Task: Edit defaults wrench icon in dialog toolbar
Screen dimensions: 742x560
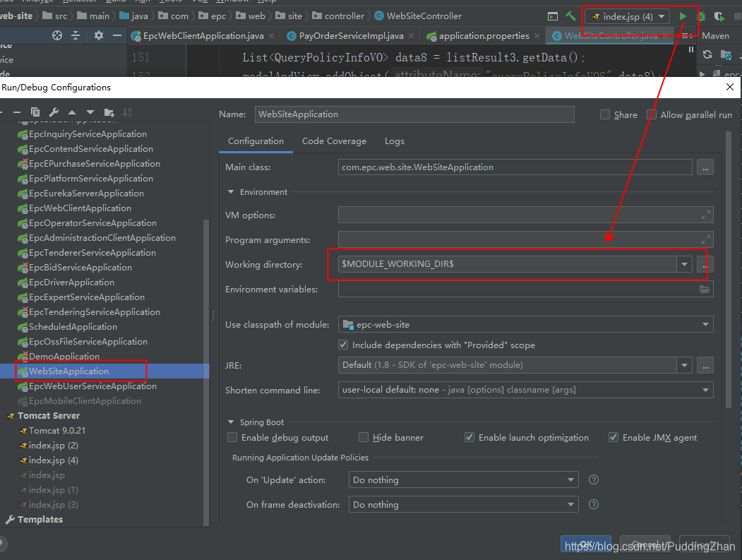Action: 54,112
